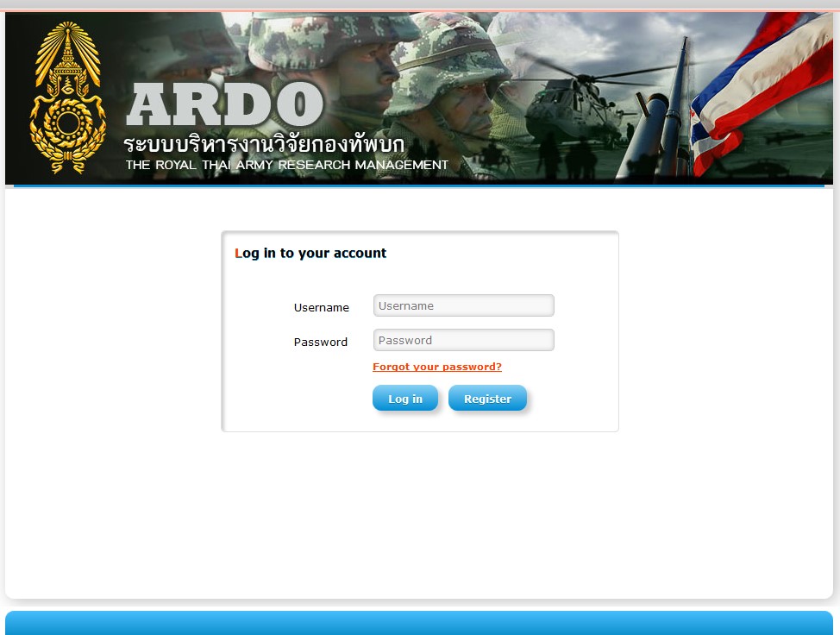Click 'THE ROYAL THAI ARMY RESEARCH MANAGEMENT' text
This screenshot has width=840, height=635.
pos(286,165)
